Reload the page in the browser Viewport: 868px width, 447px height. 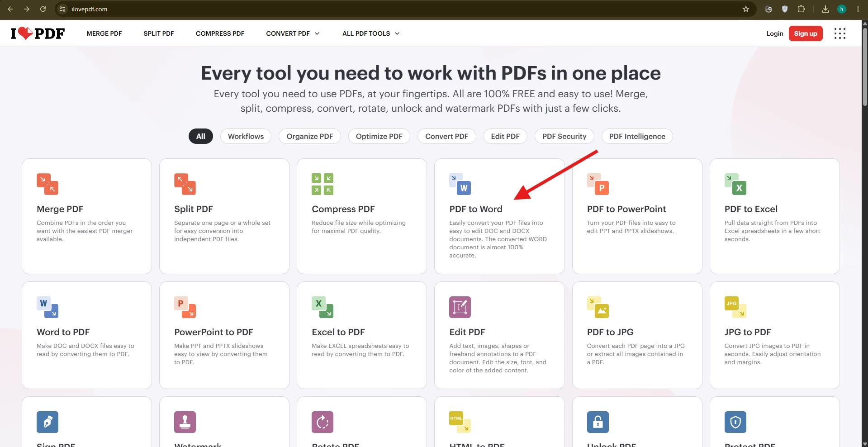[43, 9]
